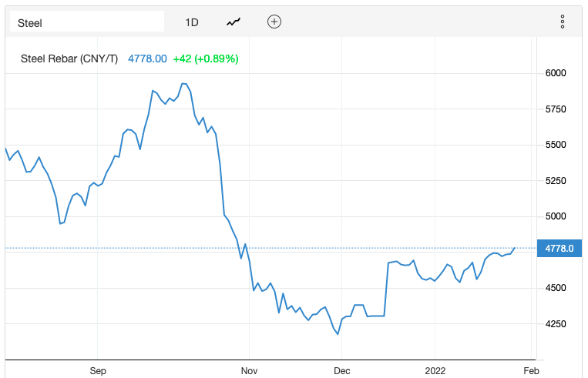Click the 5750 y-axis label
588x378 pixels.
tap(556, 109)
